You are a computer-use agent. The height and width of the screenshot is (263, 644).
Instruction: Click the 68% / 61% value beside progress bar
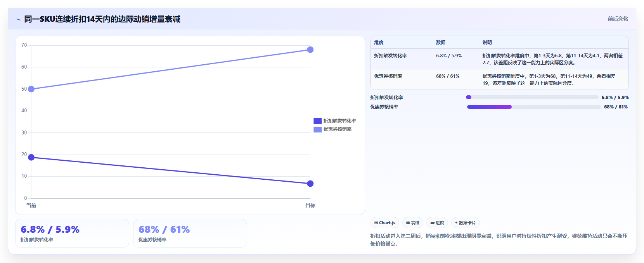(616, 107)
